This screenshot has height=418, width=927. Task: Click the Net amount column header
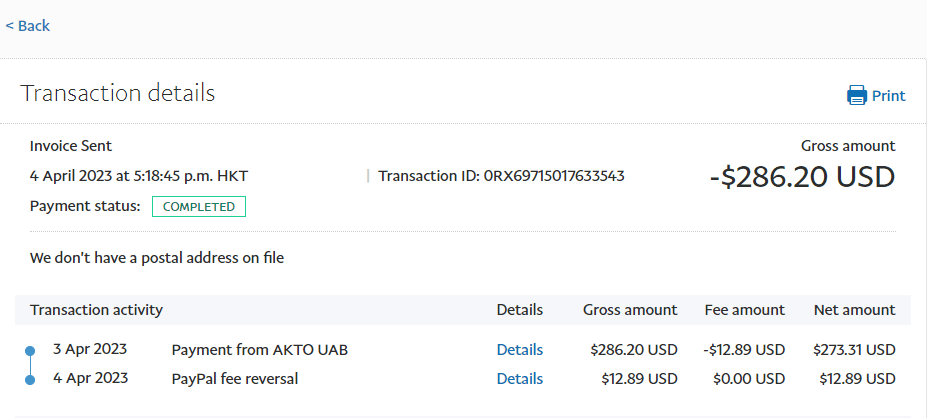[853, 310]
